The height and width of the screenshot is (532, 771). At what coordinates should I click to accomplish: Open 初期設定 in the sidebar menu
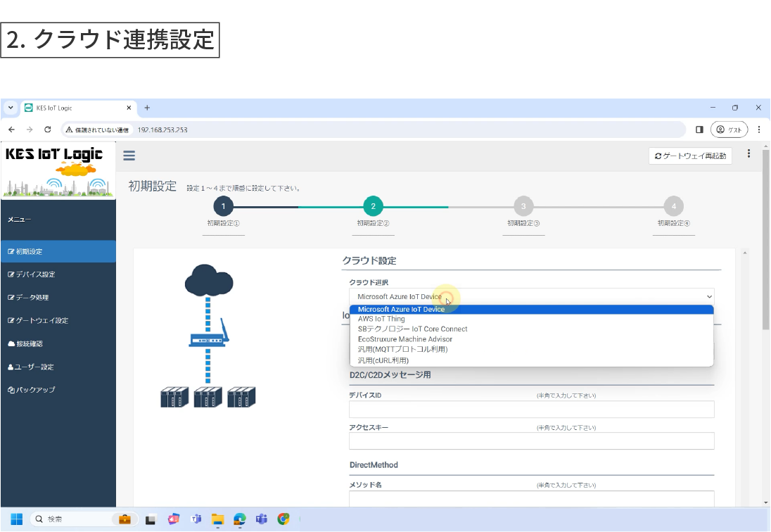pyautogui.click(x=58, y=251)
